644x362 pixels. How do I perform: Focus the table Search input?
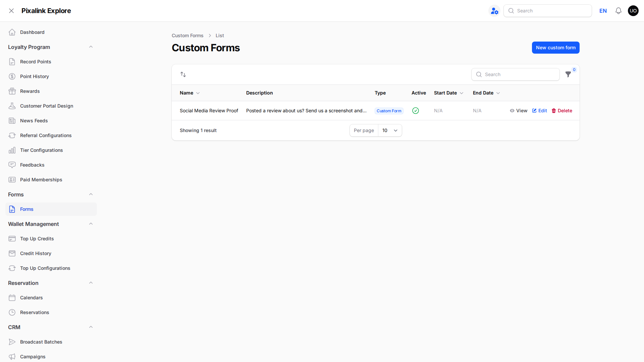[x=515, y=74]
